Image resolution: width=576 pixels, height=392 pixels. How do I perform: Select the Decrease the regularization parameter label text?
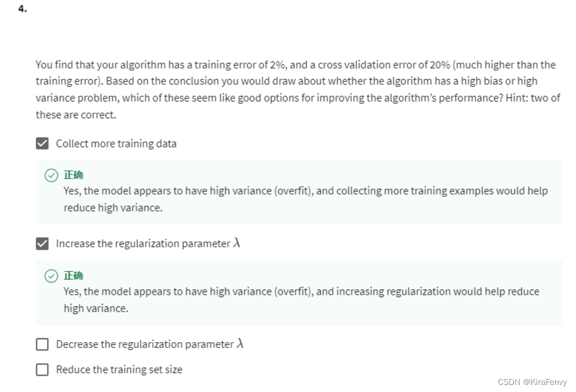click(145, 345)
